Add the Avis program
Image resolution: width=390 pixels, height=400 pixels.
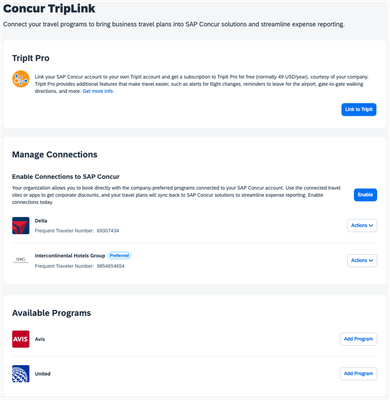(358, 339)
